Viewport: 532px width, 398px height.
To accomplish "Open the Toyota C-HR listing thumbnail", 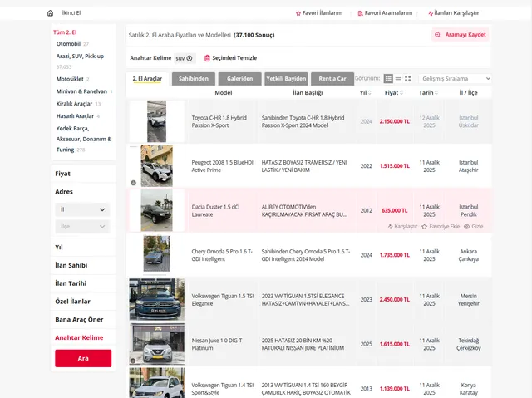I will coord(156,121).
